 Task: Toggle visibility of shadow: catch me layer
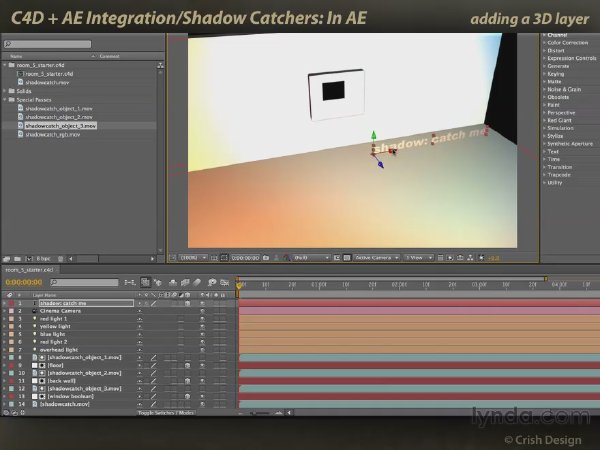[x=202, y=303]
